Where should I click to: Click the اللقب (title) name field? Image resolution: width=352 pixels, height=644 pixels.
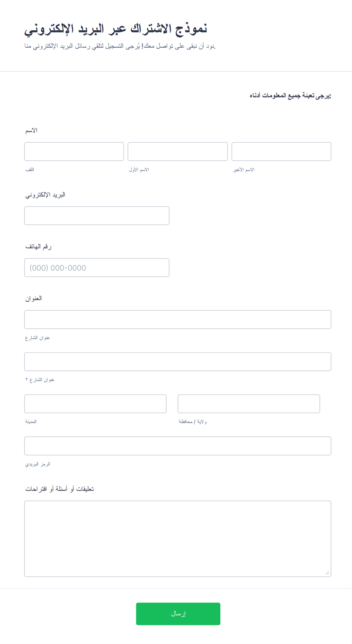click(74, 151)
